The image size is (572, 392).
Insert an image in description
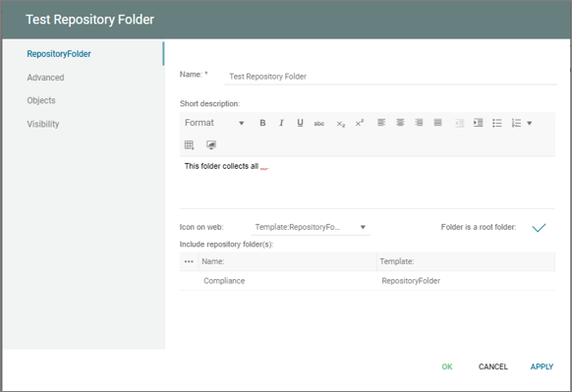[x=211, y=144]
